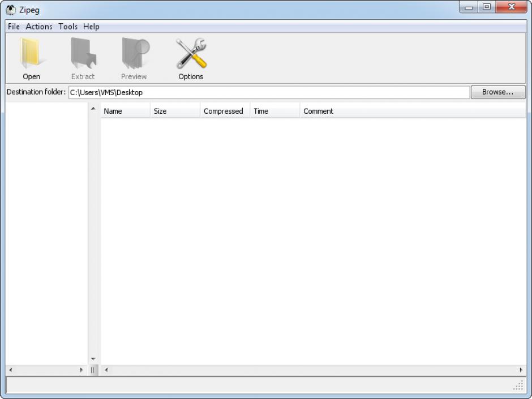
Task: Click the splitter handle between the panes
Action: 93,370
